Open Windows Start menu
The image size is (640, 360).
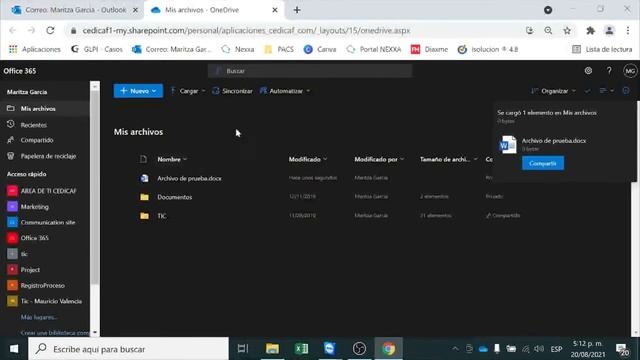[14, 349]
